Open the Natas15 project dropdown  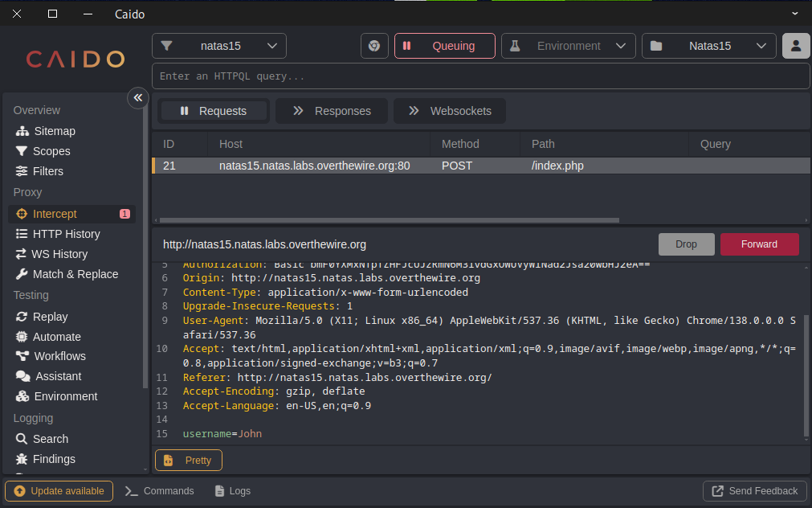pos(708,46)
